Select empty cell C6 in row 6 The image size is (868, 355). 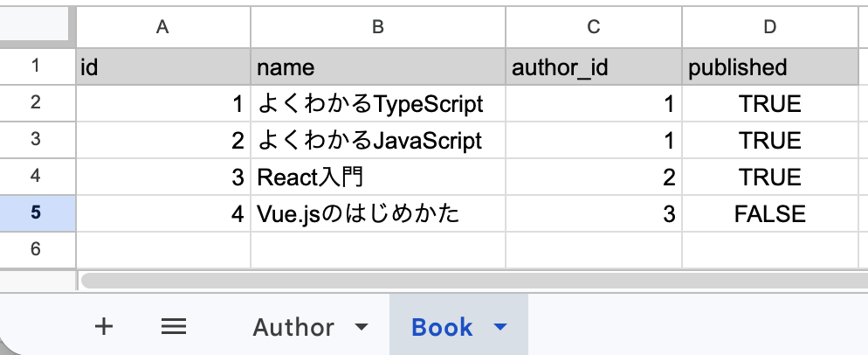[594, 249]
